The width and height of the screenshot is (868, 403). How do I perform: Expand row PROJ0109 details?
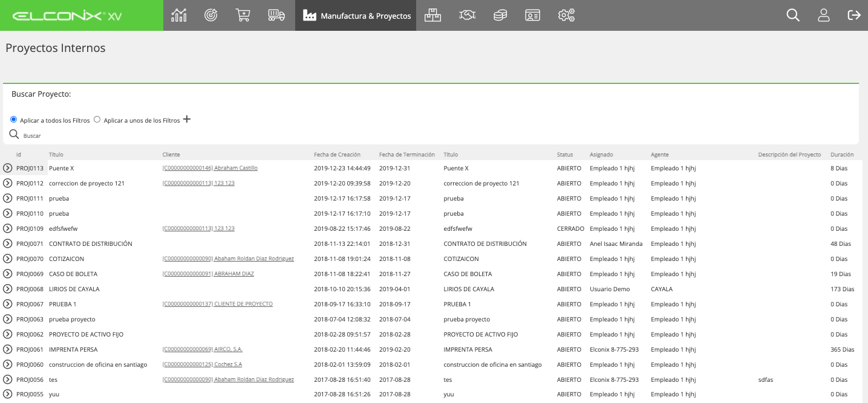(8, 228)
